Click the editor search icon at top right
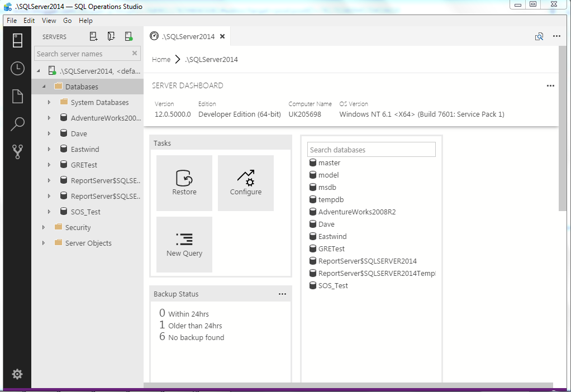 (539, 36)
